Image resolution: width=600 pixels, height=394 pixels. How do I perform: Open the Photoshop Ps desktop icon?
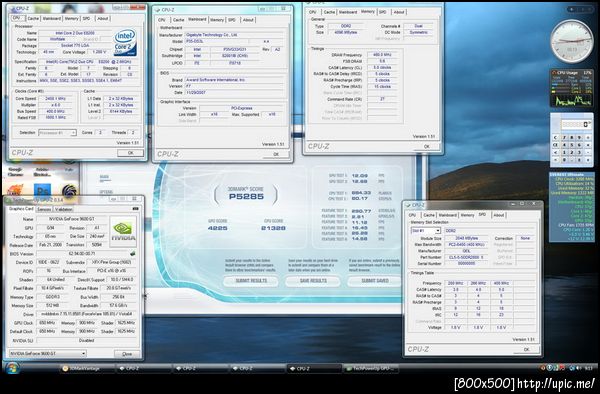click(x=42, y=190)
